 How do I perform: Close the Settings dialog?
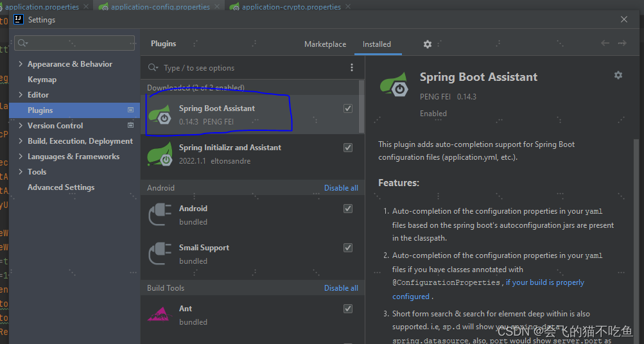624,19
